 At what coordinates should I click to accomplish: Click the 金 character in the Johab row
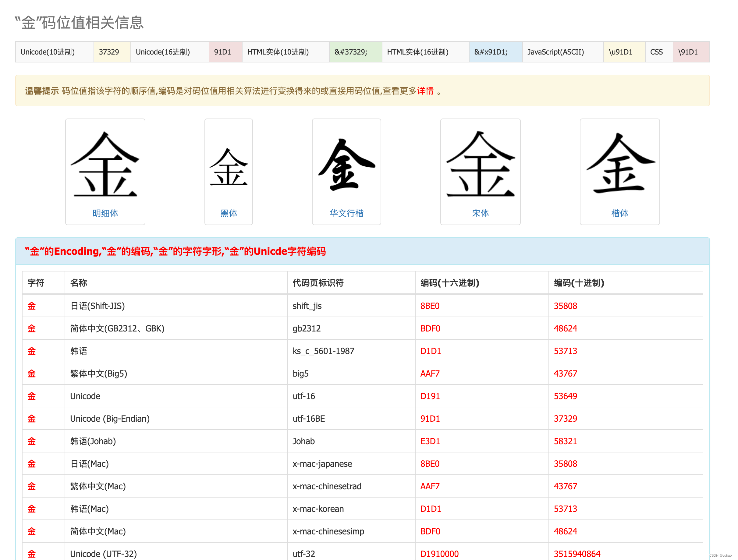(x=32, y=441)
